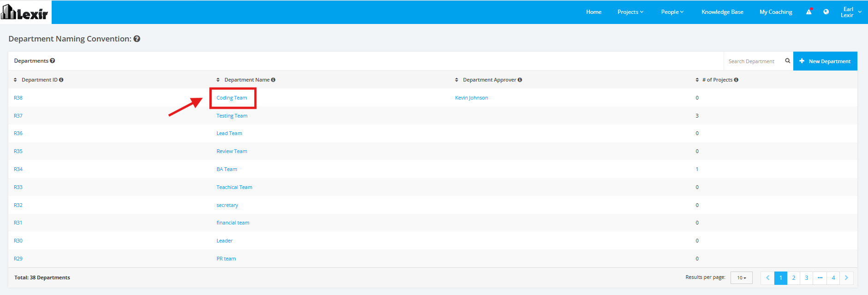This screenshot has height=295, width=868.
Task: Click help icon beside Departments heading
Action: coord(53,61)
